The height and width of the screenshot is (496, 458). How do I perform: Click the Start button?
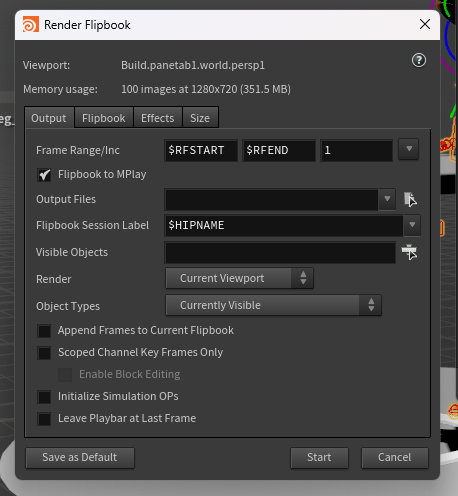(319, 457)
